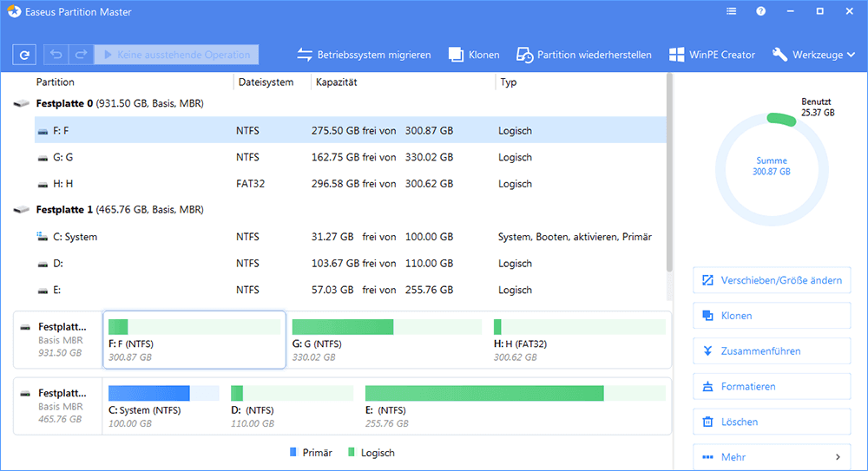Select H: H (FAT32) block in disk map
This screenshot has width=868, height=471.
(x=580, y=340)
